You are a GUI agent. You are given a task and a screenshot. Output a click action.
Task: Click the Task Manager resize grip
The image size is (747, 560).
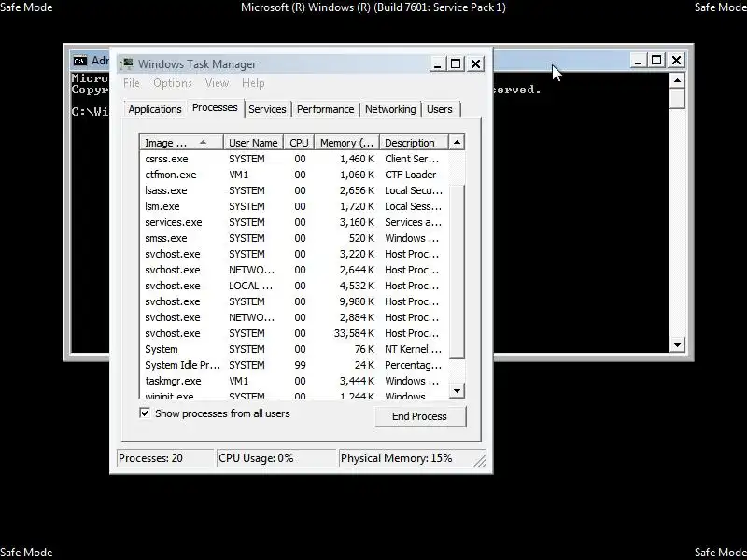(x=480, y=460)
